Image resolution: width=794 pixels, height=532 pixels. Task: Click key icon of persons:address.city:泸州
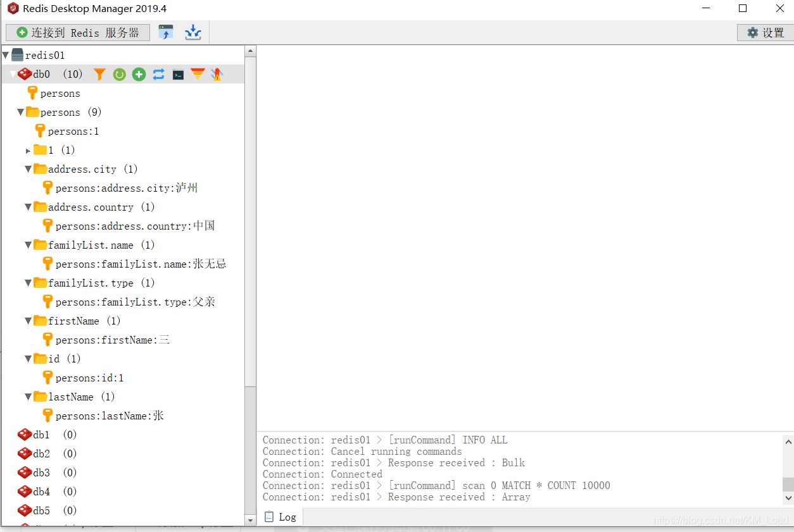pos(47,188)
